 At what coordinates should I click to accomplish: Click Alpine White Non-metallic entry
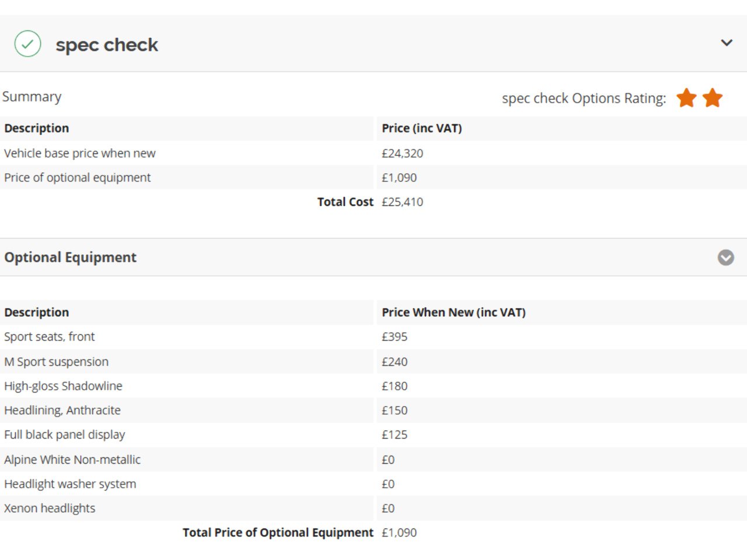pos(72,460)
